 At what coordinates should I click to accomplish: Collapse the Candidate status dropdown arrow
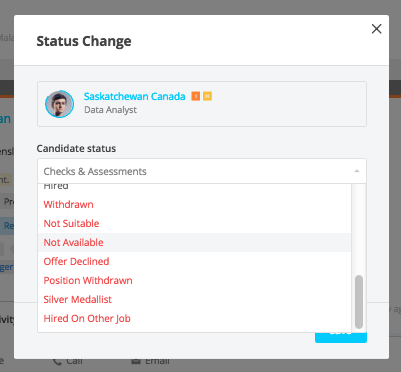click(357, 171)
